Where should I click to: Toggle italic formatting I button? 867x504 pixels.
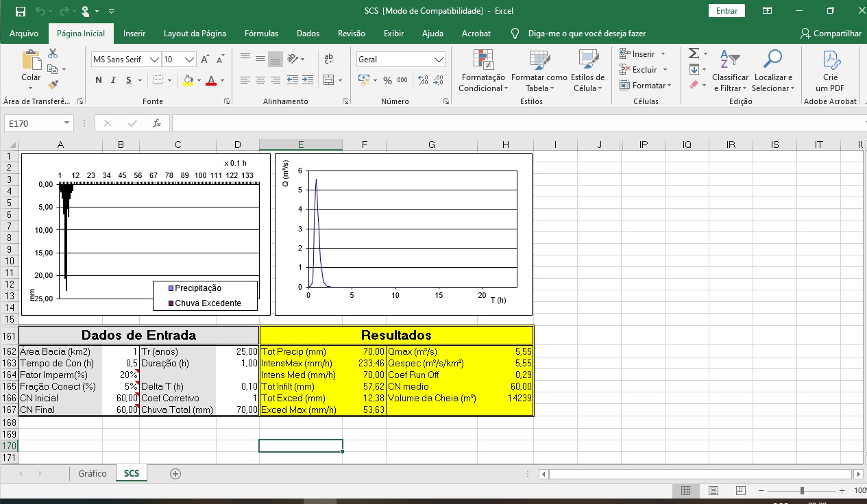114,80
